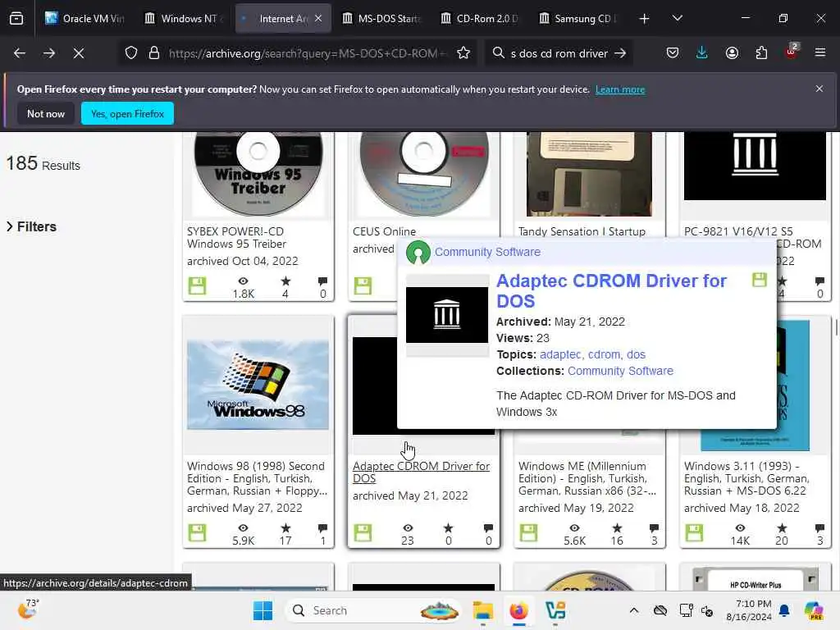This screenshot has height=630, width=840.
Task: Click Yes, open Firefox button
Action: (x=127, y=113)
